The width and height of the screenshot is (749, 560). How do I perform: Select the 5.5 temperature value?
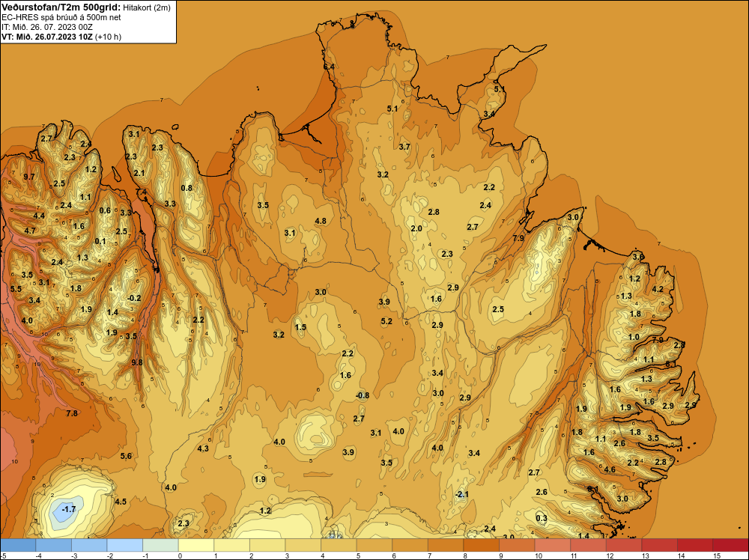click(16, 289)
